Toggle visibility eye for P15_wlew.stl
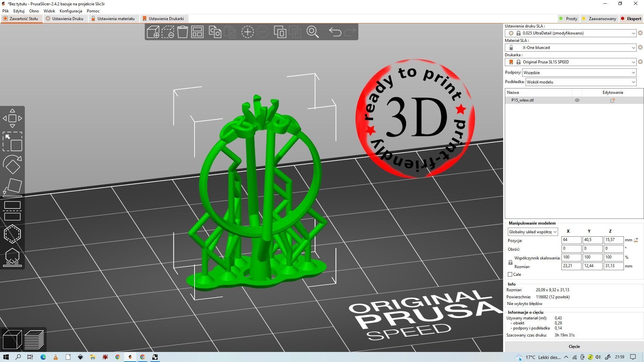This screenshot has height=362, width=644. (x=577, y=100)
